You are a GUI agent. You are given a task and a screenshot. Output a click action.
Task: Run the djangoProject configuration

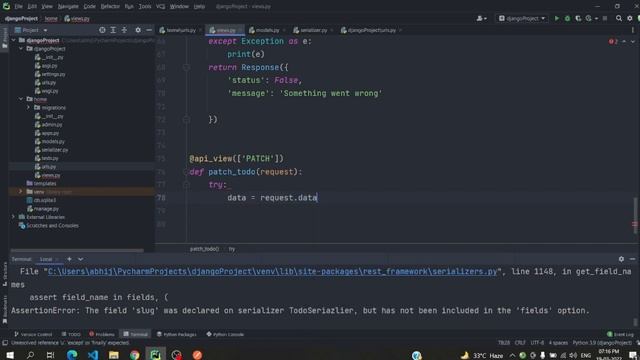pyautogui.click(x=556, y=18)
